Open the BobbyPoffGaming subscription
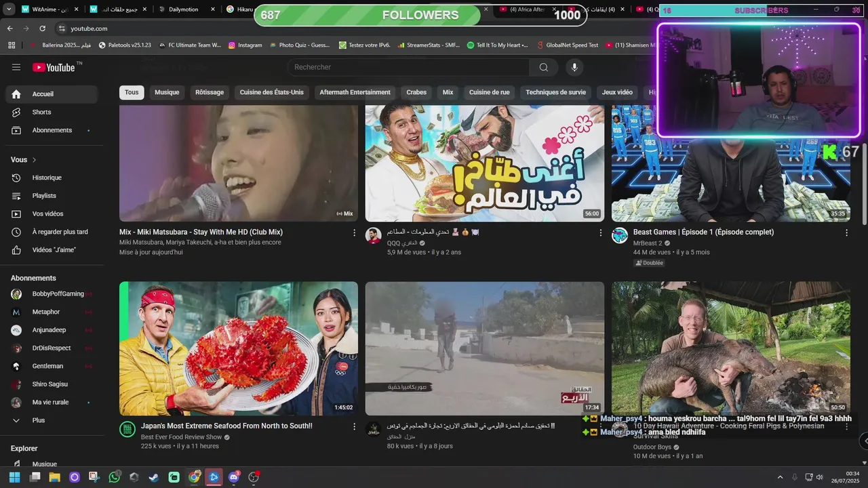The image size is (868, 488). pos(52,294)
